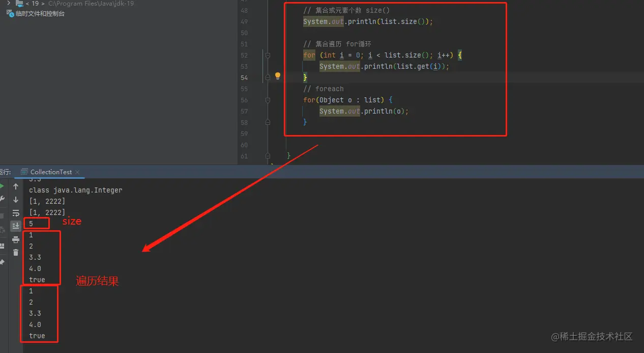Collapse the foreach loop at line 56
644x353 pixels.
268,100
